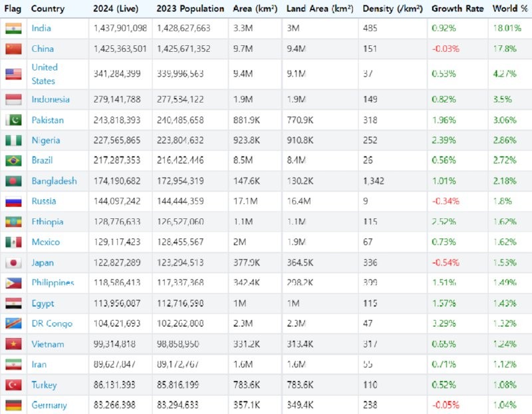Click the Vietnam flag icon
532x414 pixels.
pyautogui.click(x=13, y=344)
